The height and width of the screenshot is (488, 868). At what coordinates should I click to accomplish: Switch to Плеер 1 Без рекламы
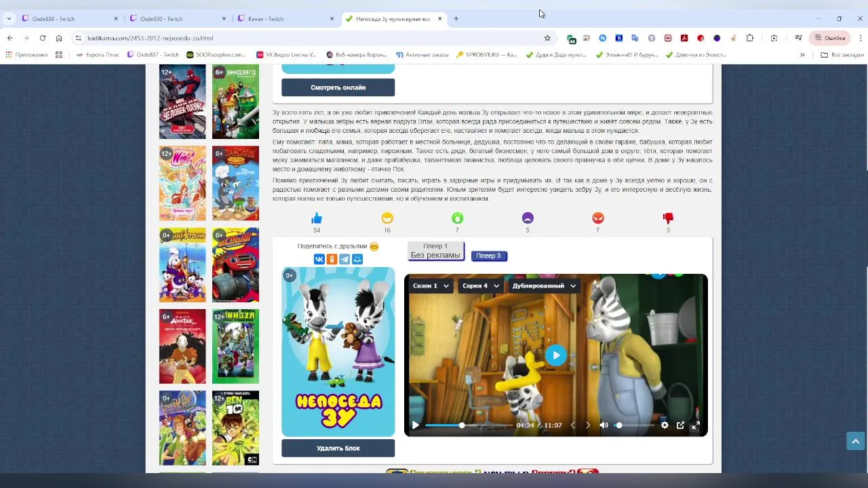pos(435,251)
